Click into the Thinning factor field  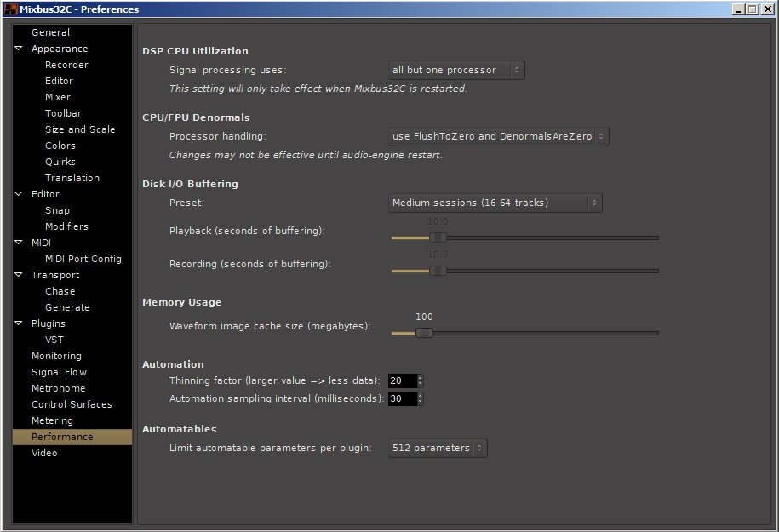(x=402, y=380)
